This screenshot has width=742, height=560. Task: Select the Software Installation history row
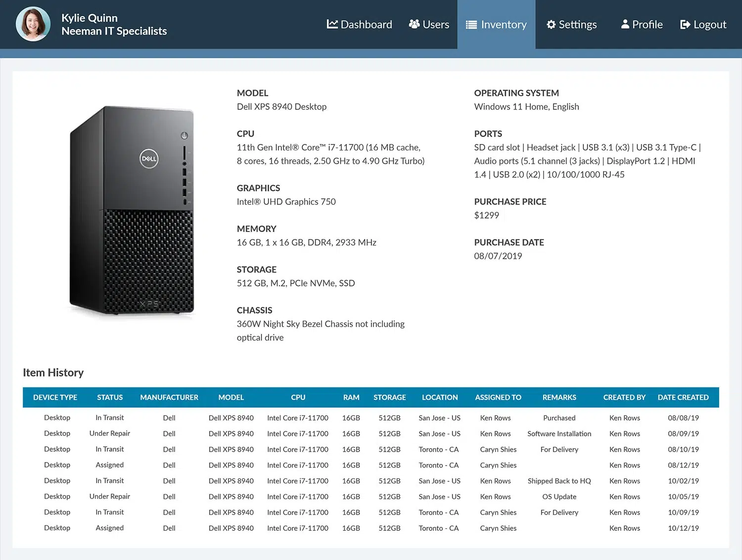click(x=559, y=433)
